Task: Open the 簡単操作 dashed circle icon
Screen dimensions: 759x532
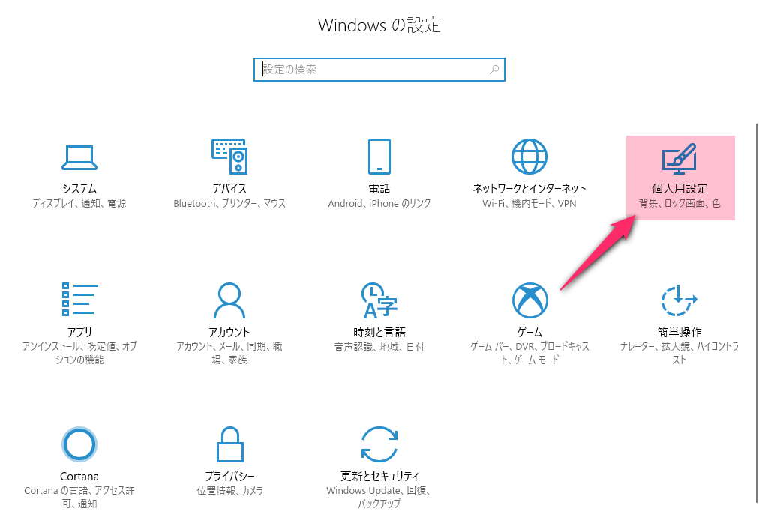Action: [679, 300]
